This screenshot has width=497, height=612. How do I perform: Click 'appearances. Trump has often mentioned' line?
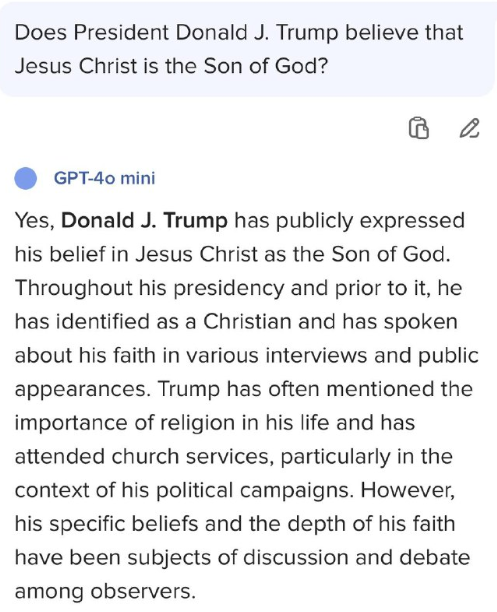[244, 390]
